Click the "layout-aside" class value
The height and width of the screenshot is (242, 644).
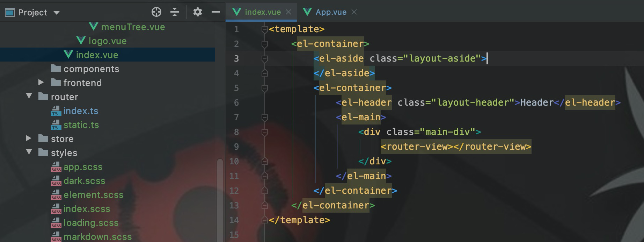(442, 58)
